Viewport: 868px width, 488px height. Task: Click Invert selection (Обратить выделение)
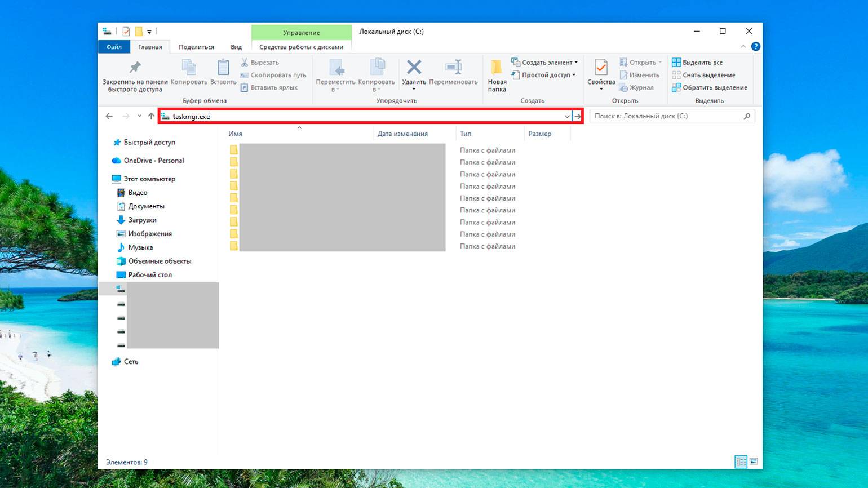coord(710,88)
